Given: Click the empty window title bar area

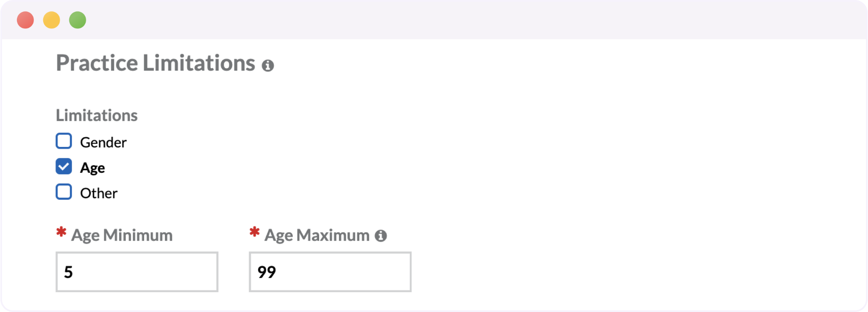Looking at the screenshot, I should (466, 20).
